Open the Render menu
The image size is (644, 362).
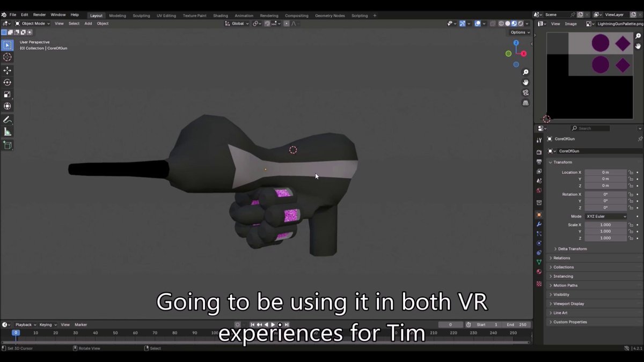(x=39, y=14)
